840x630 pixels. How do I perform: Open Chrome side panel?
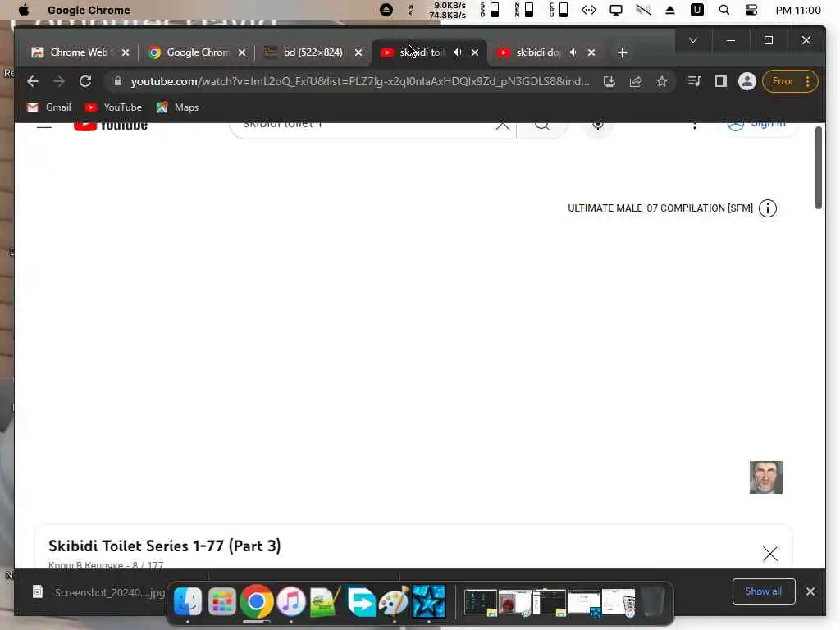click(720, 81)
